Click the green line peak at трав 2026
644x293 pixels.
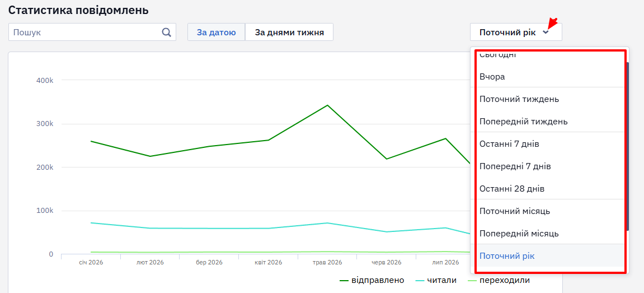[327, 105]
